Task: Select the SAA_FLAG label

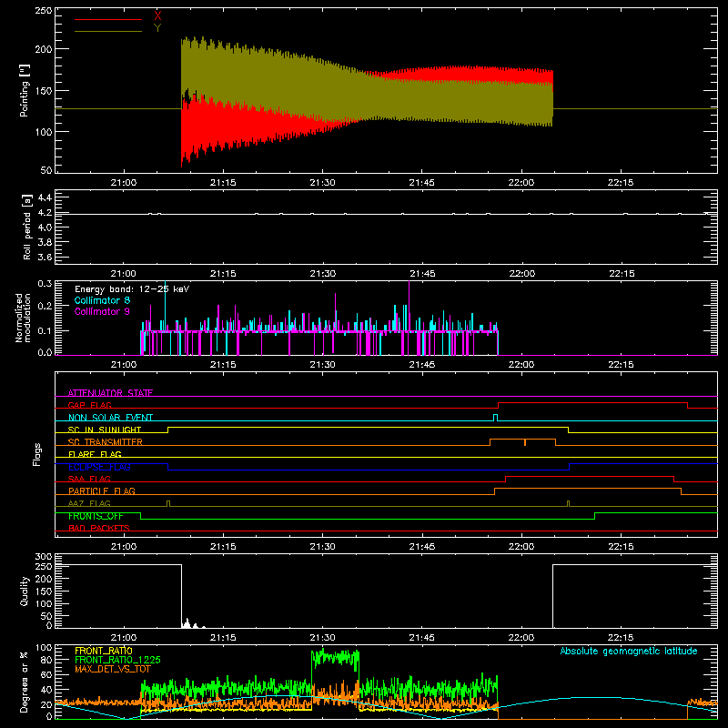Action: click(89, 479)
